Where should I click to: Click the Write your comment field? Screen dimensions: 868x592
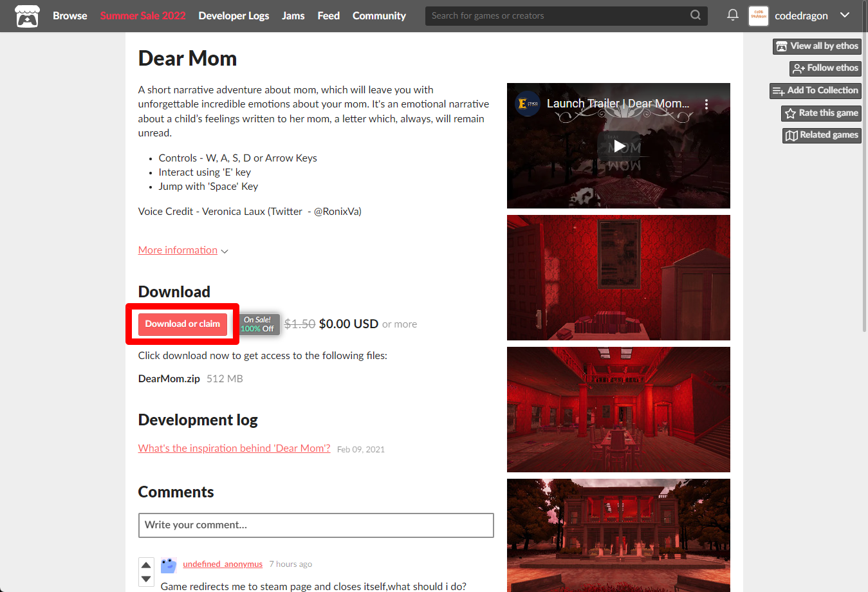click(316, 525)
